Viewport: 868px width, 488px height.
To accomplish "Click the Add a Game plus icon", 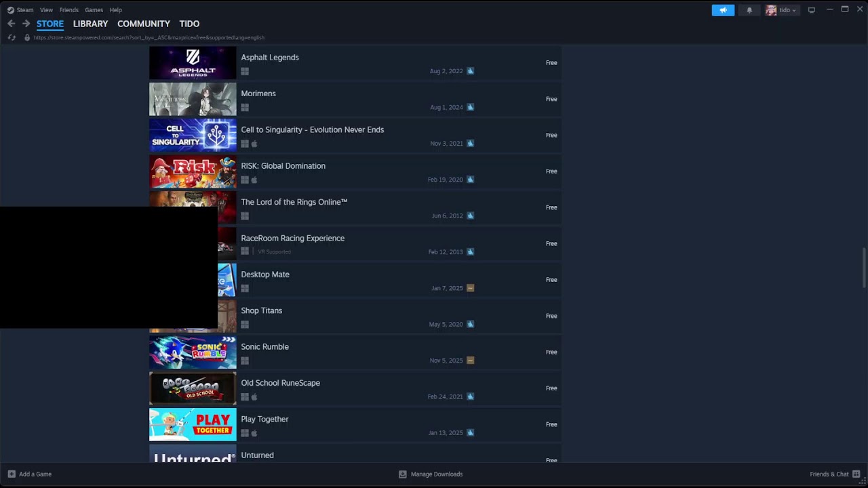I will [12, 474].
